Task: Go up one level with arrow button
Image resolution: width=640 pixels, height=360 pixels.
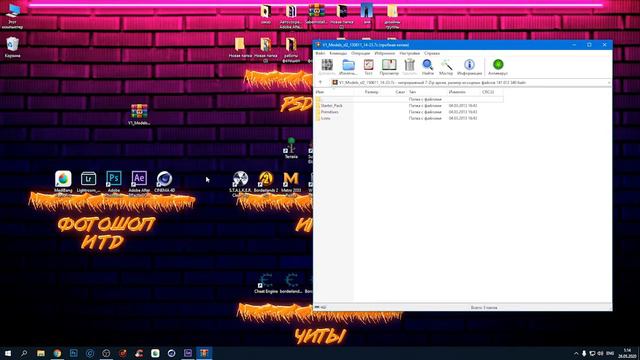Action: pos(320,82)
